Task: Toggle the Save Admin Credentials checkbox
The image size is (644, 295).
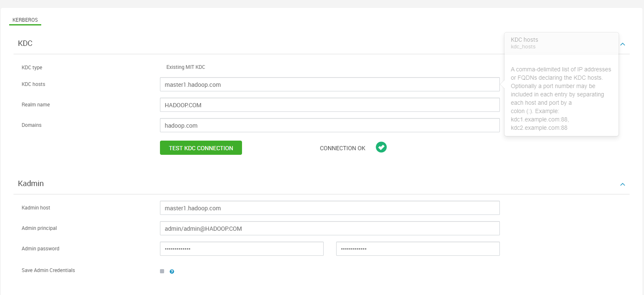Action: tap(162, 271)
